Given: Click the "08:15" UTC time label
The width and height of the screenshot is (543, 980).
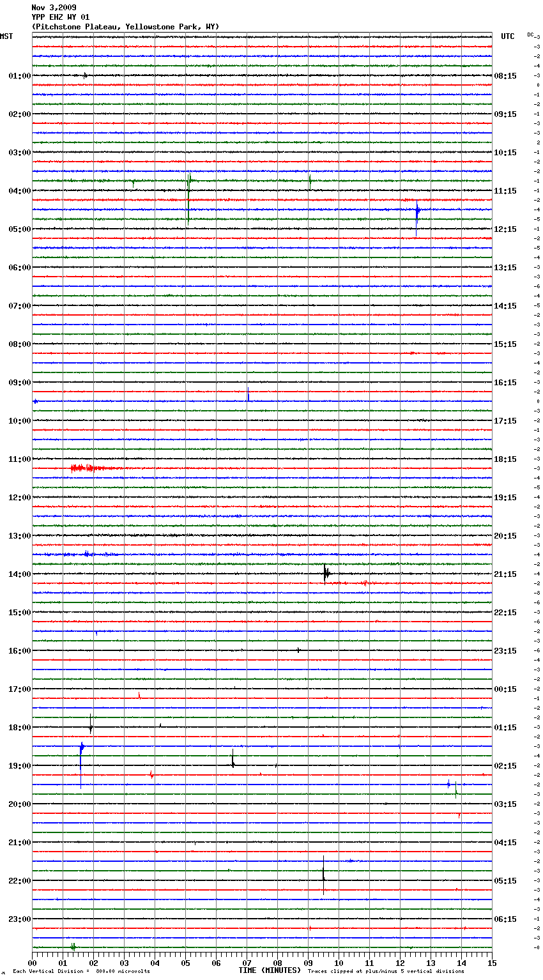Looking at the screenshot, I should point(505,76).
